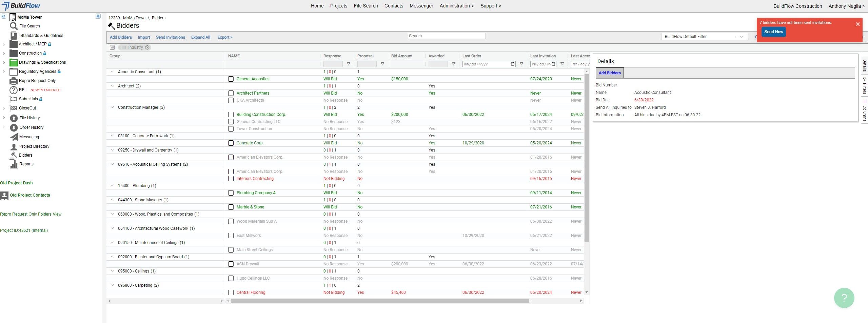Click the bidders Search input field

tap(447, 36)
